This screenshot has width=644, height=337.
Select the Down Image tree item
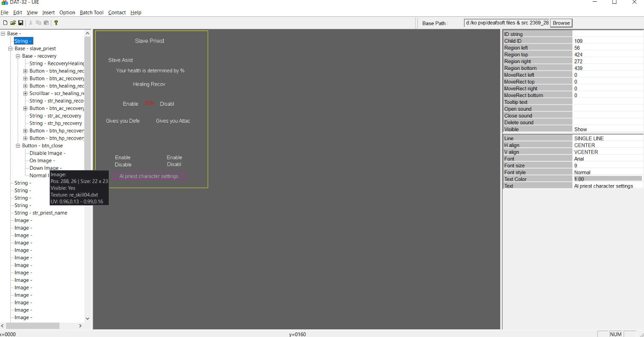click(45, 168)
